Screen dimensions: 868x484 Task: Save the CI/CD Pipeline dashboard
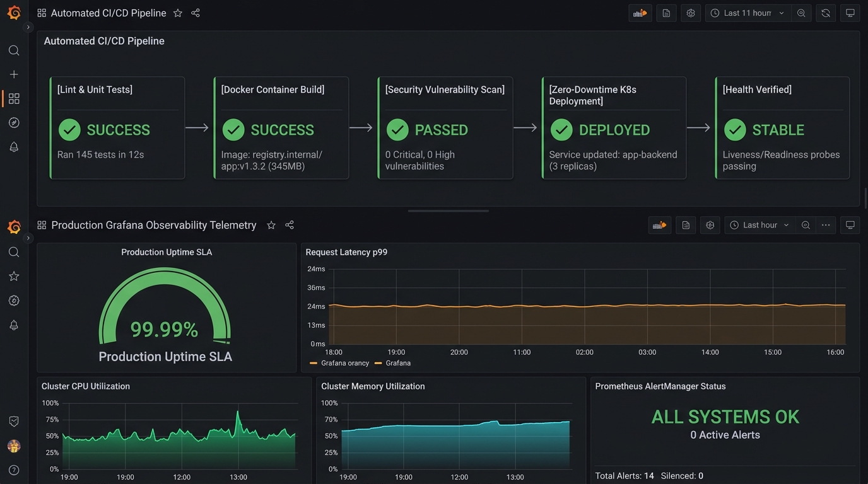[x=666, y=13]
